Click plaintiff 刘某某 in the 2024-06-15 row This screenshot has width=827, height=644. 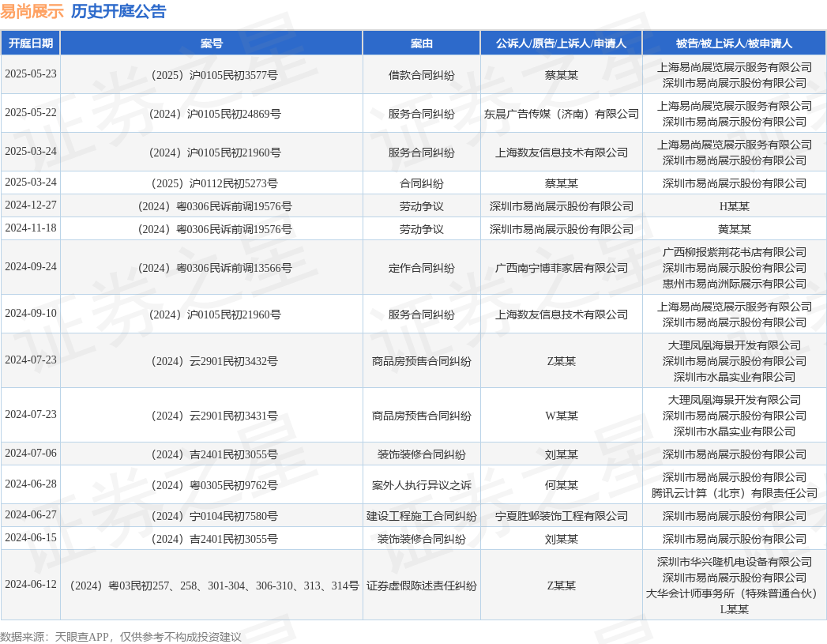561,539
